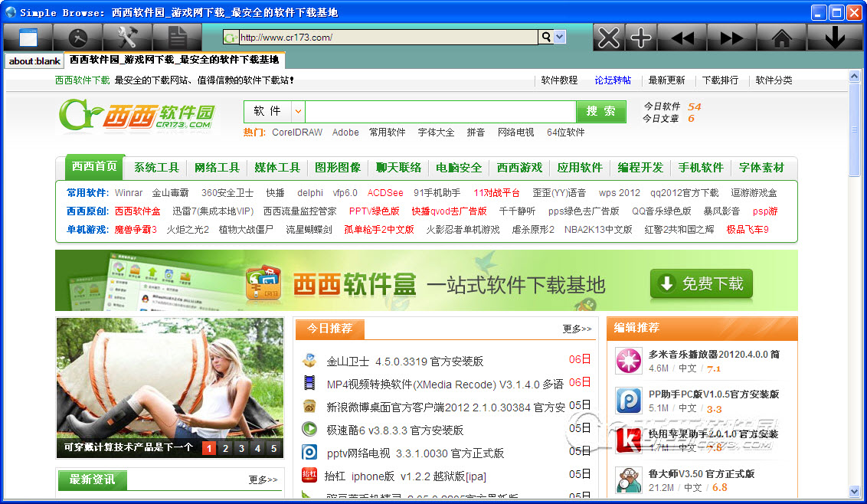Click the vertical scrollbar up arrow
The image size is (867, 504).
[x=854, y=76]
